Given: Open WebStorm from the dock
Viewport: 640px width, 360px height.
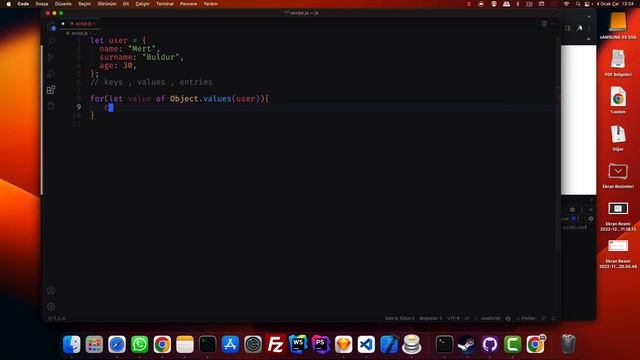Looking at the screenshot, I should tap(298, 344).
